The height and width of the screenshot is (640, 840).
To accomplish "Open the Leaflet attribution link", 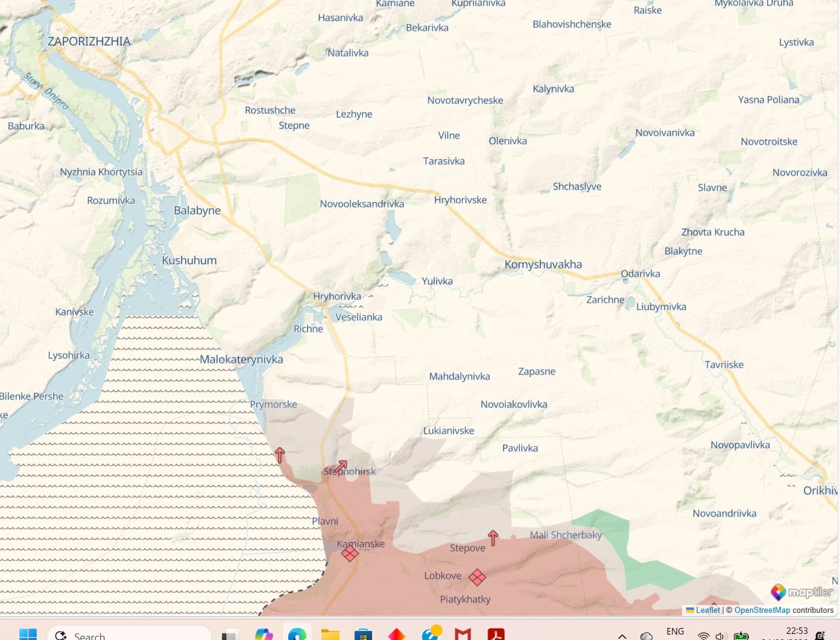I will (x=707, y=610).
